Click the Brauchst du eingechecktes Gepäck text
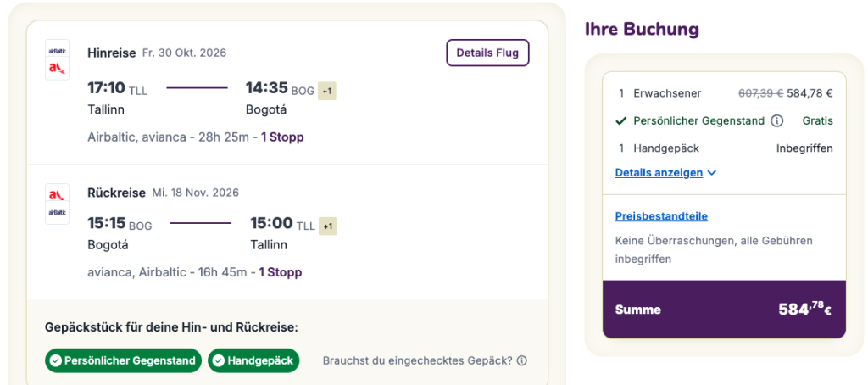Screen dimensions: 868x385 (417, 360)
